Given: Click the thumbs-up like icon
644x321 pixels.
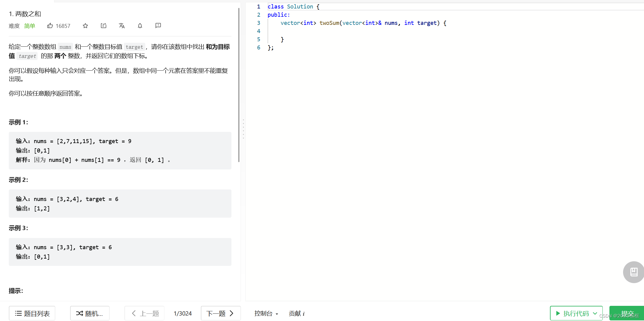Looking at the screenshot, I should 50,26.
